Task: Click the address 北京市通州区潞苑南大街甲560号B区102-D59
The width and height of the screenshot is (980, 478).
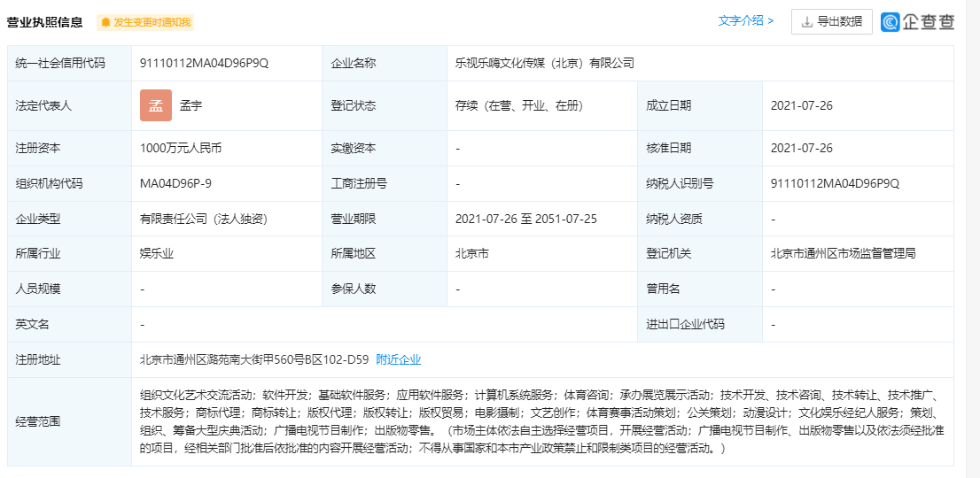Action: (253, 359)
